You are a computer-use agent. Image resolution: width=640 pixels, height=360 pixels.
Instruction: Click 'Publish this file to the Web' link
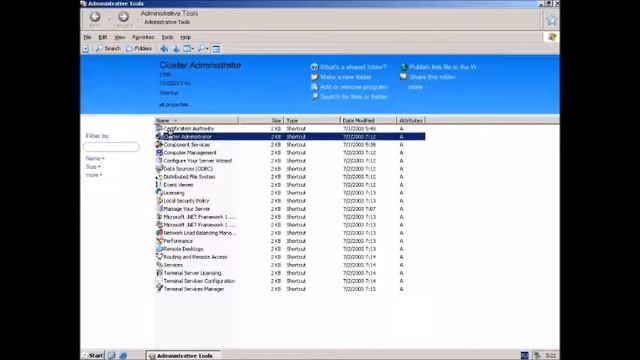point(439,67)
